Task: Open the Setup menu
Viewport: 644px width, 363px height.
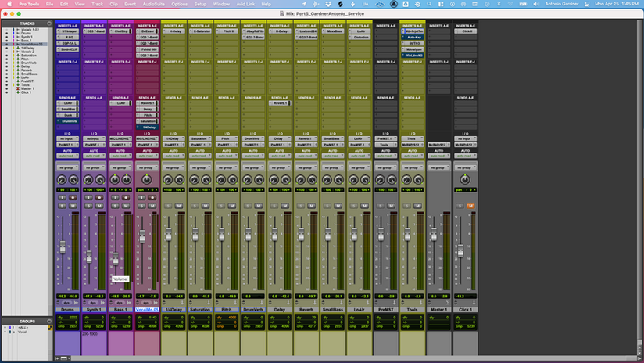Action: 200,4
